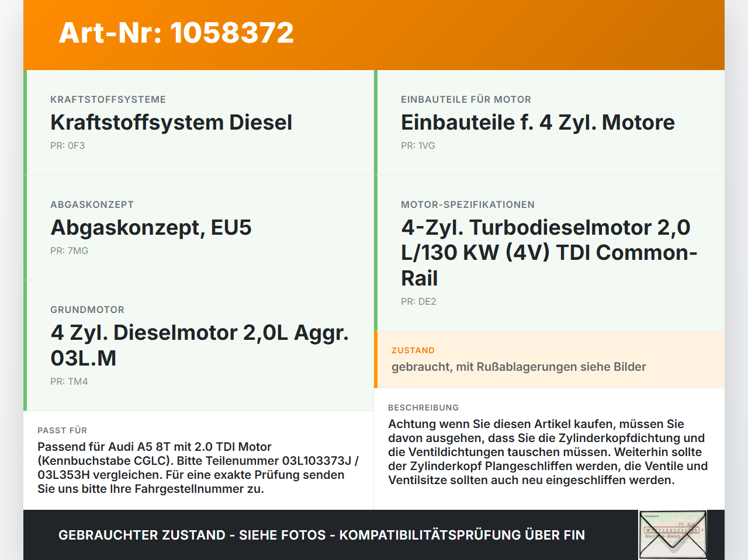Click the PR: 0F3 code label
Viewport: 748px width, 560px height.
click(68, 145)
